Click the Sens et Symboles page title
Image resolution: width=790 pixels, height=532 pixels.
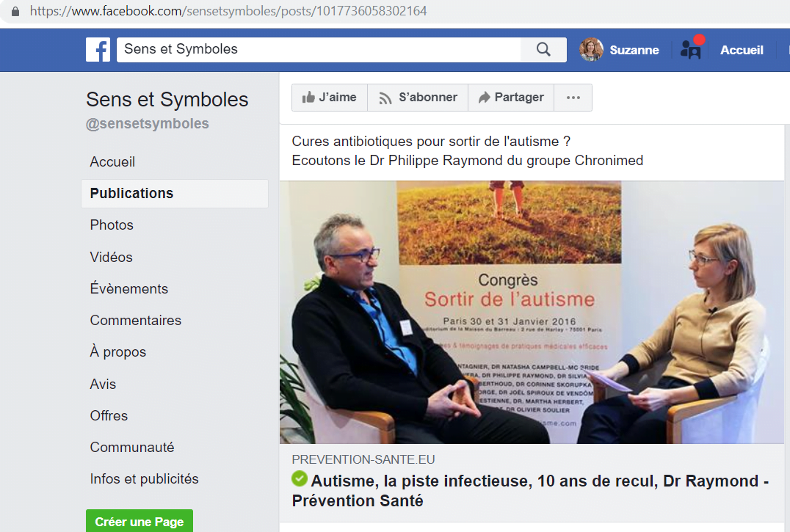tap(167, 100)
